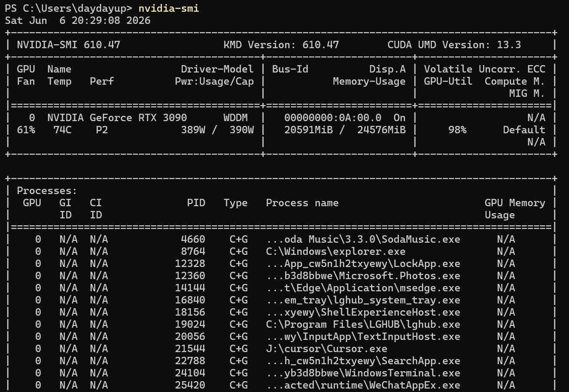Click PID 12360 in the process list

pos(190,276)
